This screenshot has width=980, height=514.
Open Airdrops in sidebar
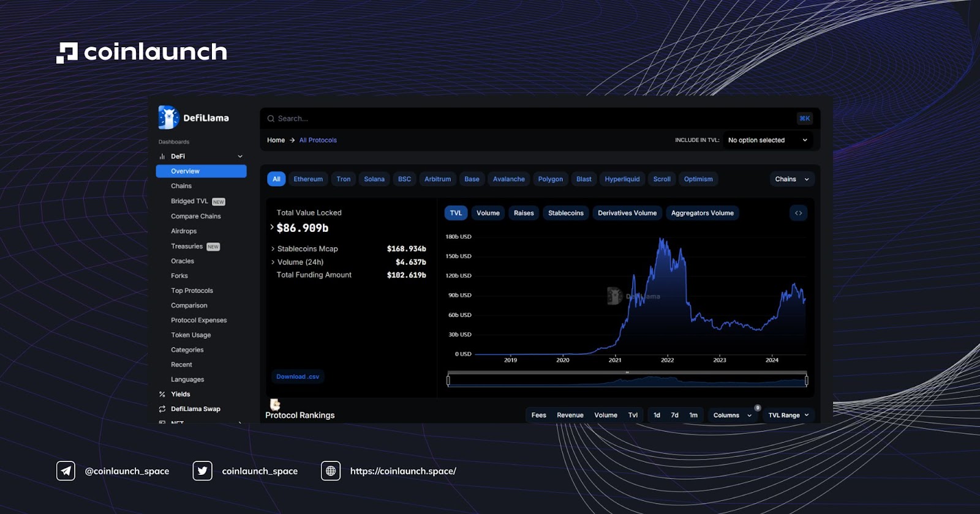184,231
